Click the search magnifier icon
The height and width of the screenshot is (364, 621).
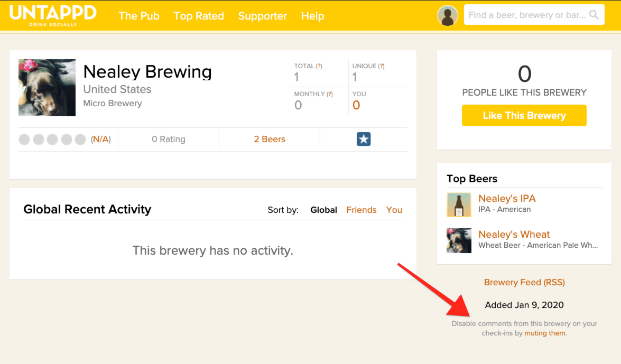(x=594, y=15)
